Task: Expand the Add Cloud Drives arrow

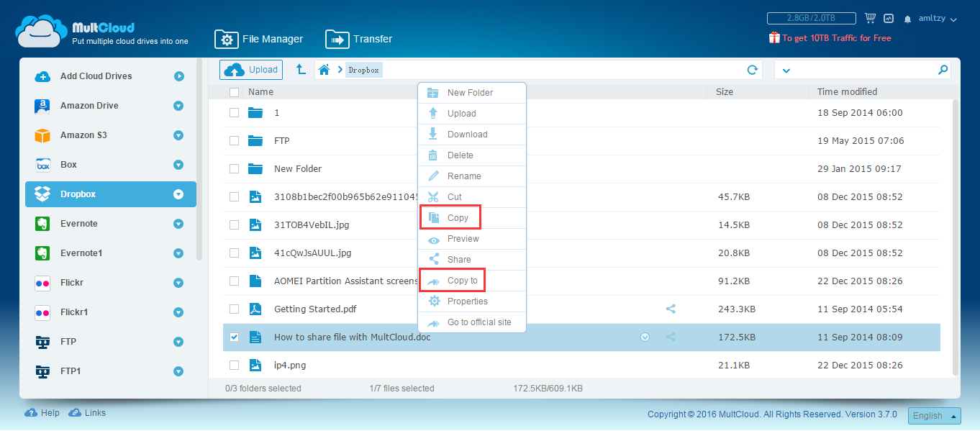Action: 178,76
